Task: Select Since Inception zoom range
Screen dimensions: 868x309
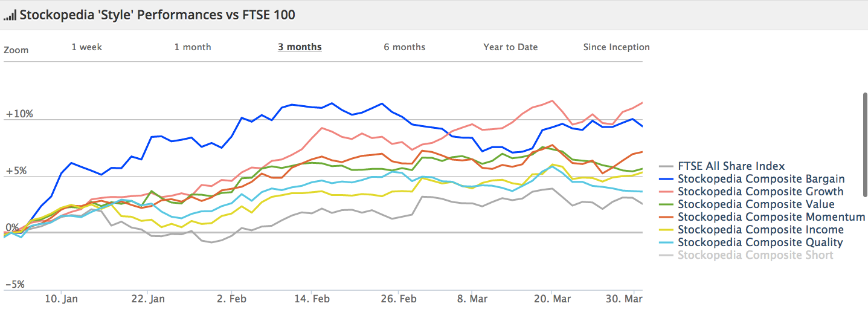Action: 616,47
